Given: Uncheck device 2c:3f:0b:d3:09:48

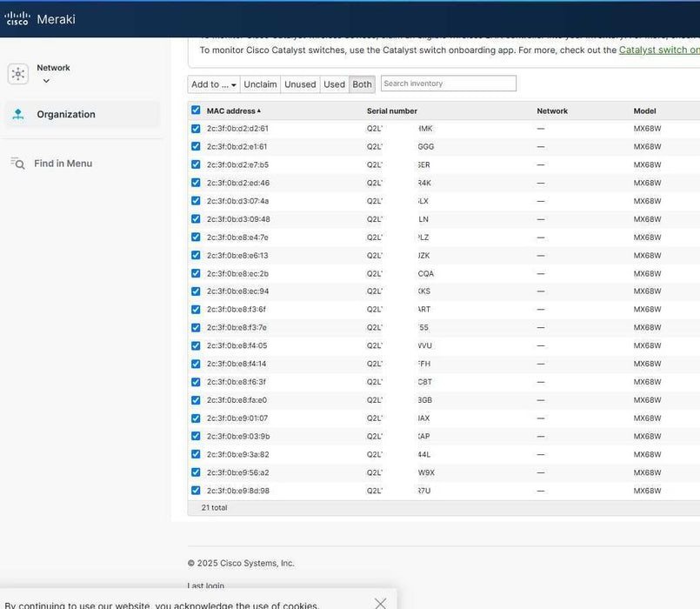Looking at the screenshot, I should click(196, 219).
